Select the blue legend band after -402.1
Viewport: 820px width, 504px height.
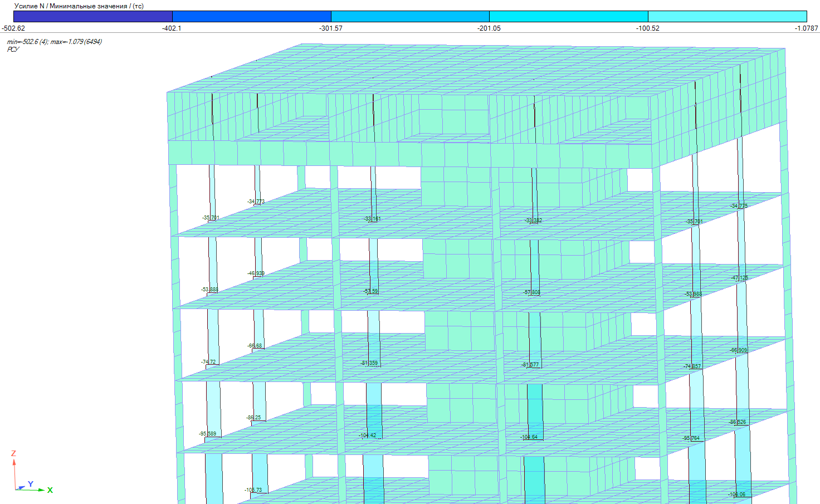[251, 17]
